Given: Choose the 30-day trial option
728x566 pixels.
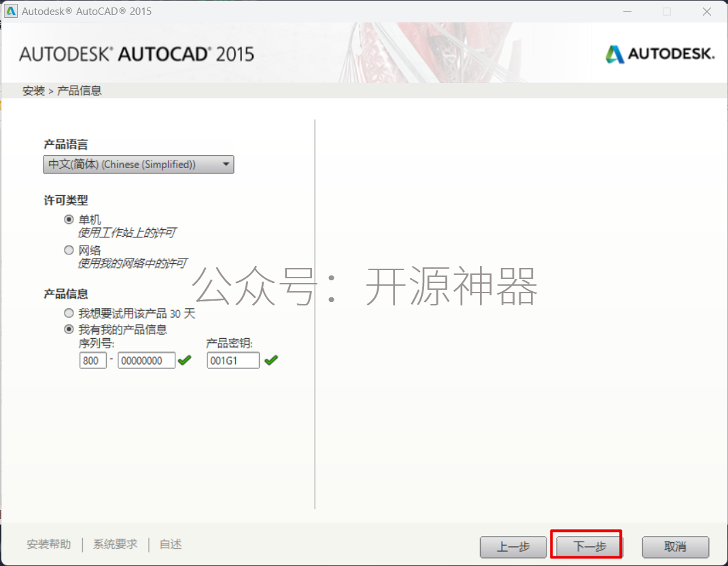Looking at the screenshot, I should point(69,313).
